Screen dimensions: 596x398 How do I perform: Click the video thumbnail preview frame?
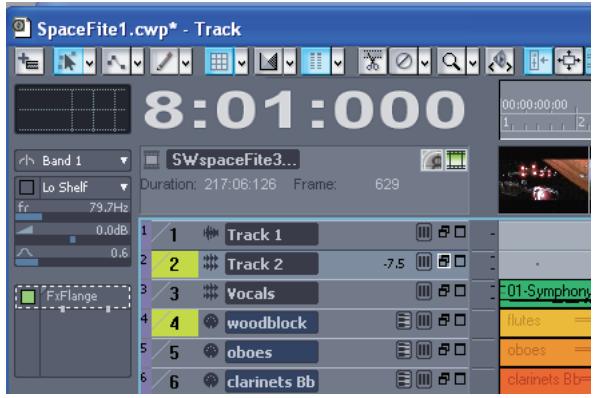click(544, 180)
